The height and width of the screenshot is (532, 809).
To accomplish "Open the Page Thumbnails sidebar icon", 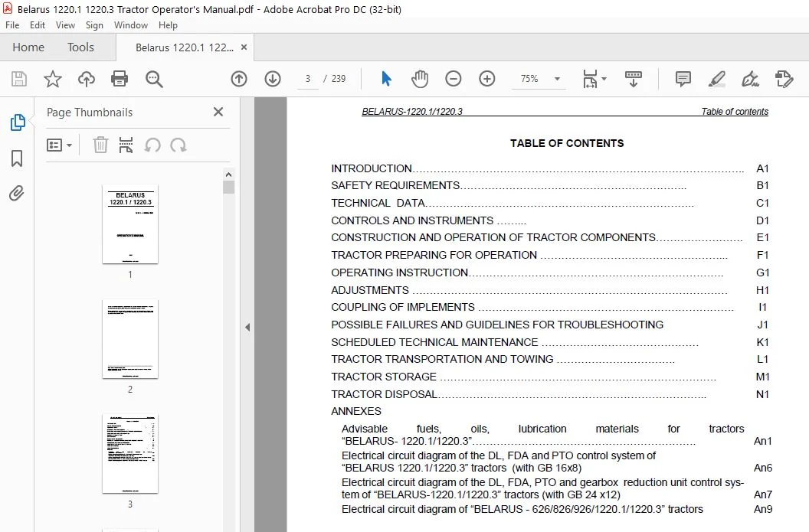I will click(18, 122).
